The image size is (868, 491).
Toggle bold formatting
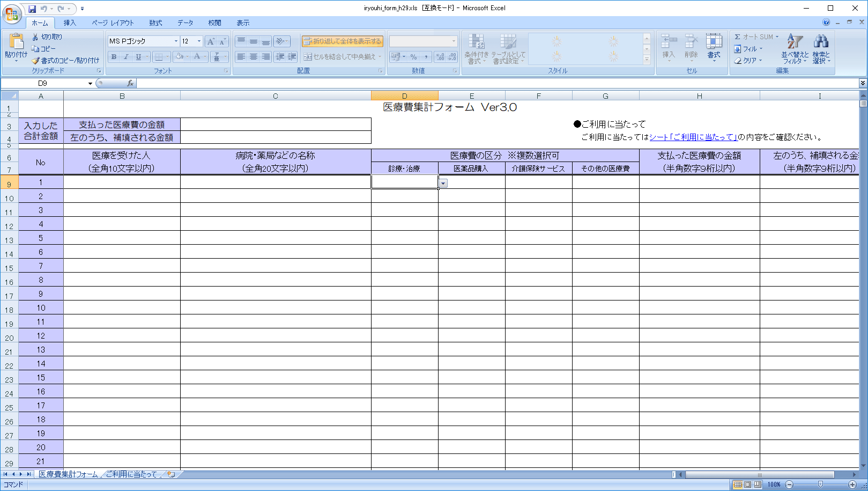point(114,57)
